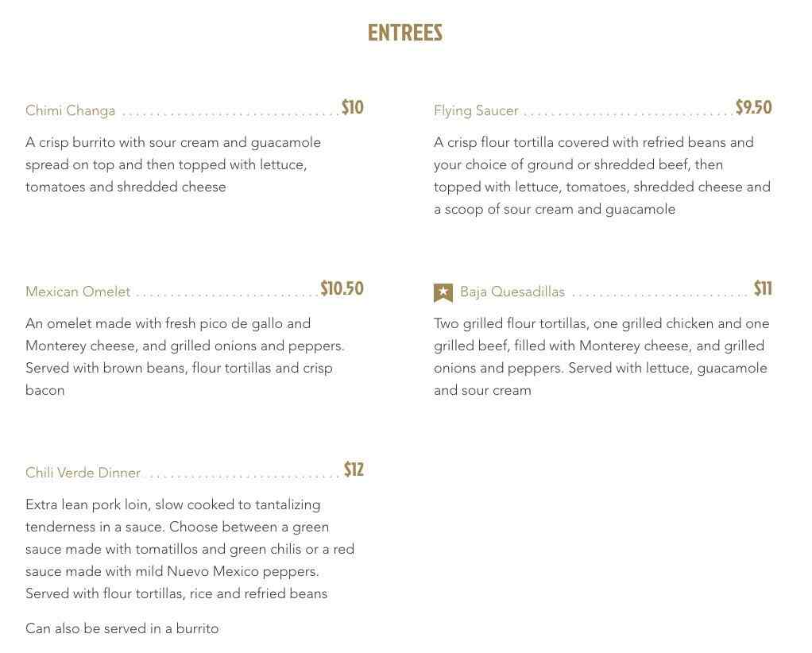The image size is (812, 653).
Task: Select the Flying Saucer item title
Action: [x=476, y=111]
